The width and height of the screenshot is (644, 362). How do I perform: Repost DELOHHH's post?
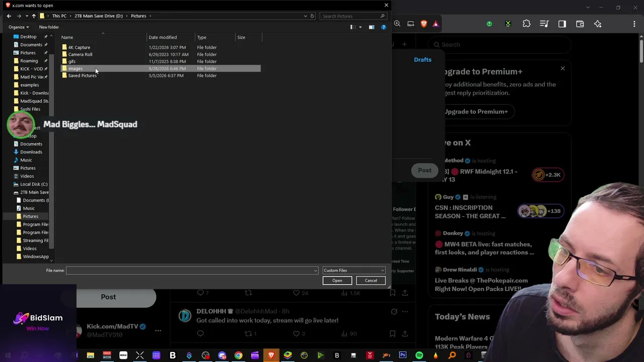click(248, 333)
